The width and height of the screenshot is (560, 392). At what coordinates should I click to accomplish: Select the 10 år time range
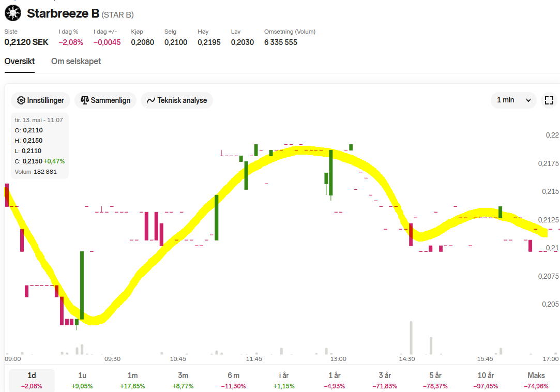[x=486, y=380]
